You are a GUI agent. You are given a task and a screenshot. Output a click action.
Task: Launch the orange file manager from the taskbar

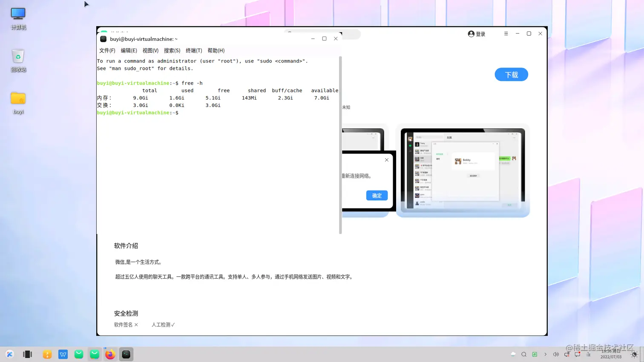(47, 354)
